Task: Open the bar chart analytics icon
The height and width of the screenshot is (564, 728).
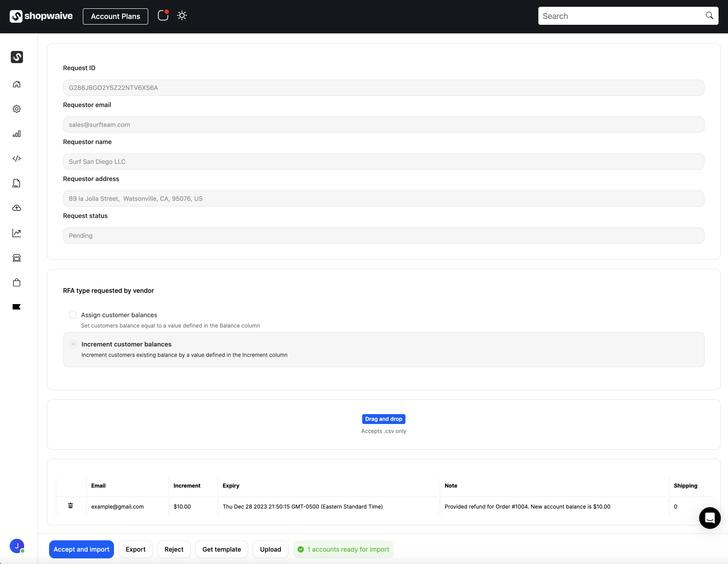Action: [x=17, y=134]
